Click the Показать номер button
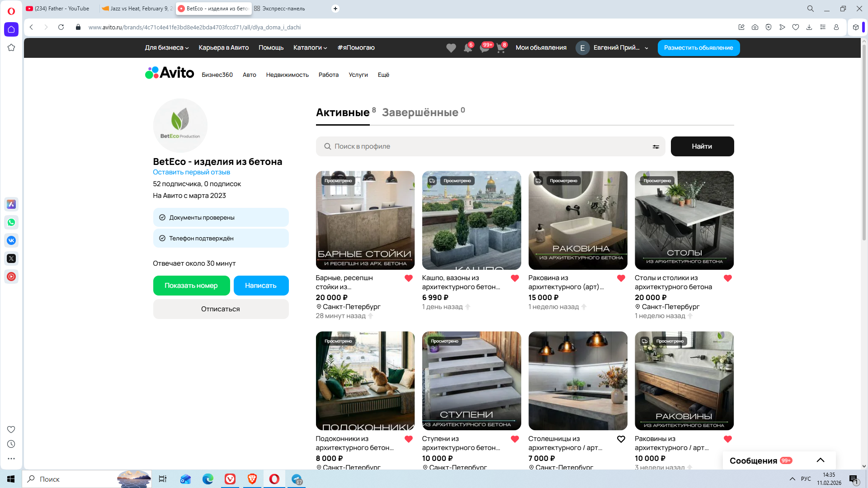Image resolution: width=868 pixels, height=488 pixels. click(x=191, y=286)
